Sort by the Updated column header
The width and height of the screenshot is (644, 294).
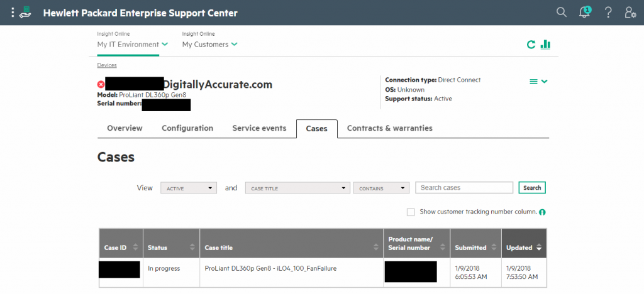523,248
